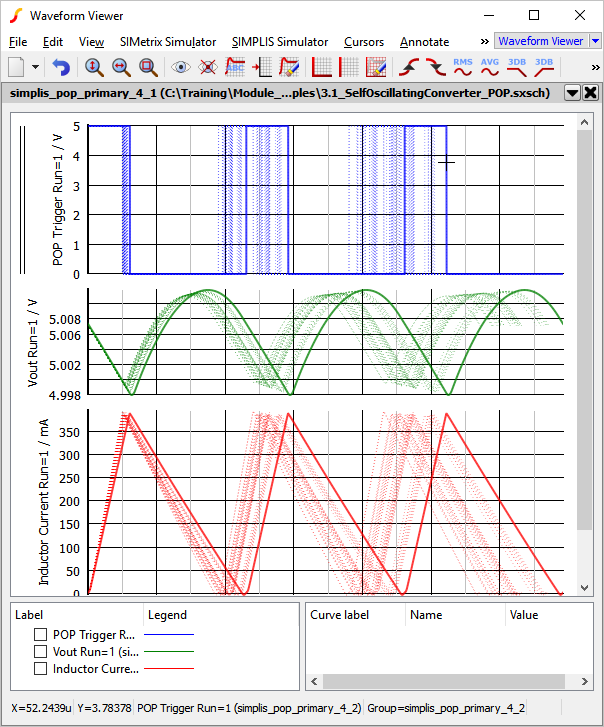Open the SIMPLIS Simulator menu

(279, 42)
